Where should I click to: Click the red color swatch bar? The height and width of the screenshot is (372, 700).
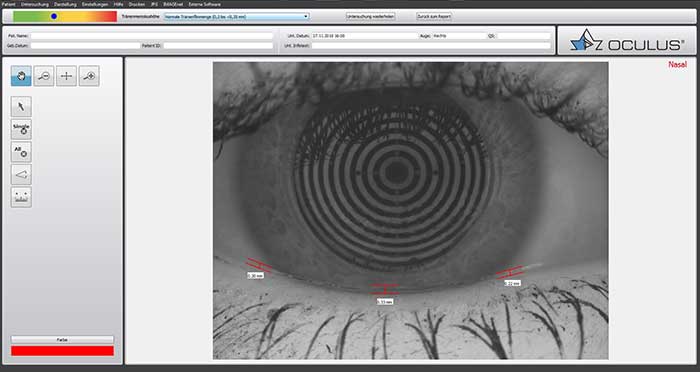tap(62, 351)
